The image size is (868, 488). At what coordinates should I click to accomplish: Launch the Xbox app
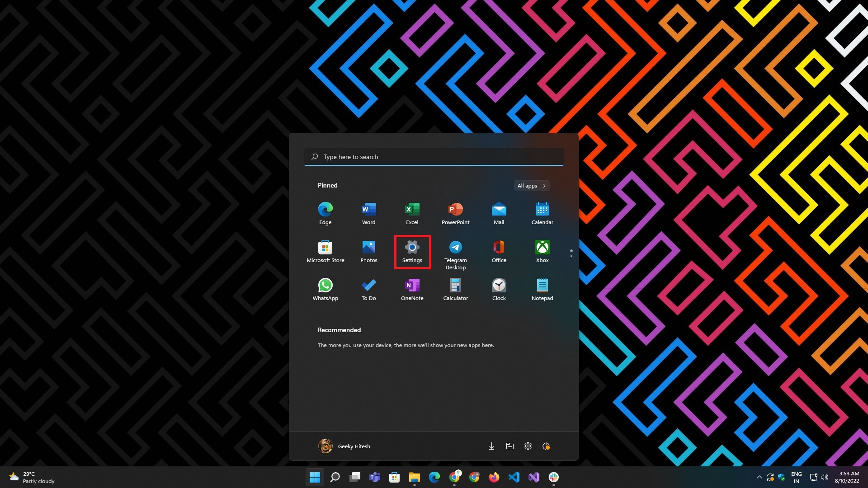542,251
